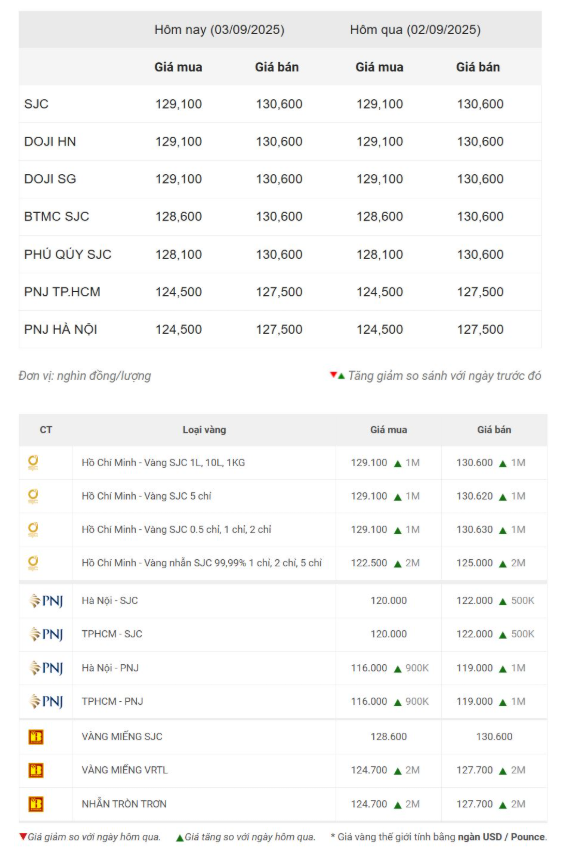Click the up arrow beside 116.000 in the TPHCM - PNJ row
This screenshot has height=858, width=568.
(398, 702)
